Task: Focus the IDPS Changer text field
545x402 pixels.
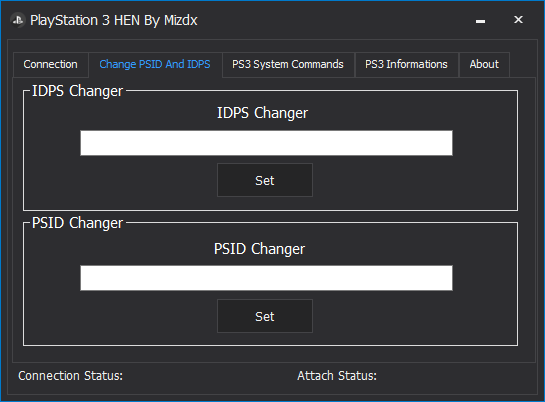Action: (267, 143)
